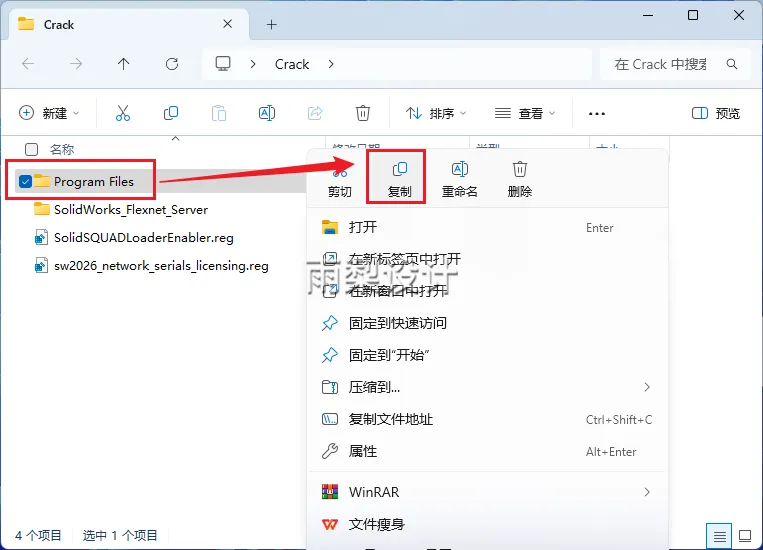This screenshot has height=550, width=763.
Task: Close the Crack tab
Action: 227,24
